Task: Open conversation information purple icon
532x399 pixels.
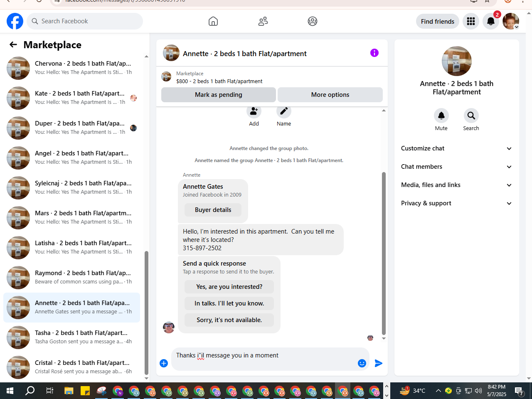Action: tap(374, 53)
